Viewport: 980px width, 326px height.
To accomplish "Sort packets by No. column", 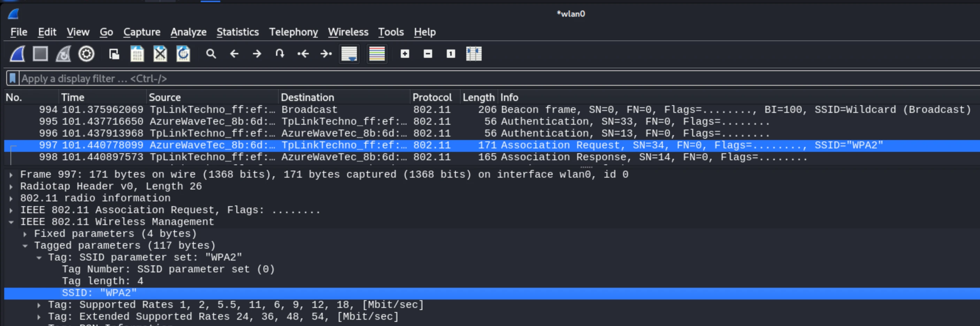I will click(31, 98).
